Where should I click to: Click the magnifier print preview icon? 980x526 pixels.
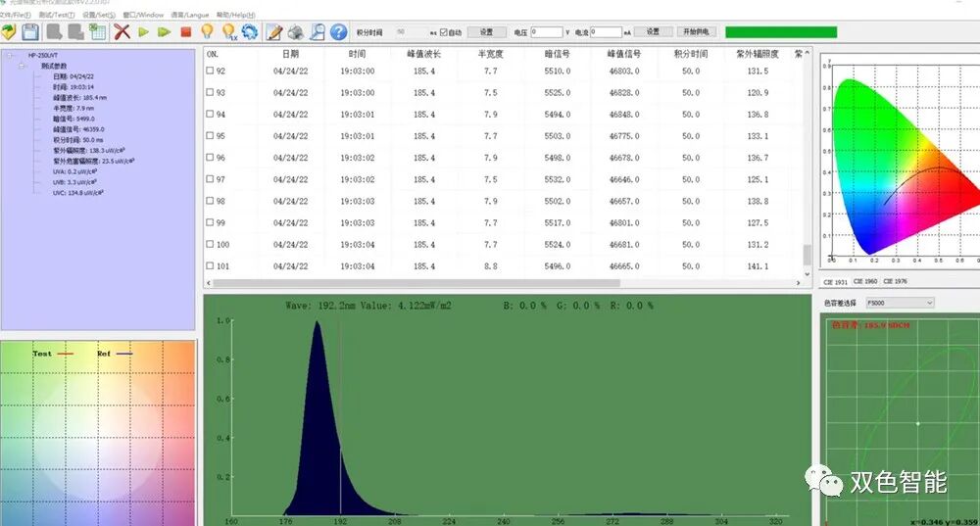[318, 32]
